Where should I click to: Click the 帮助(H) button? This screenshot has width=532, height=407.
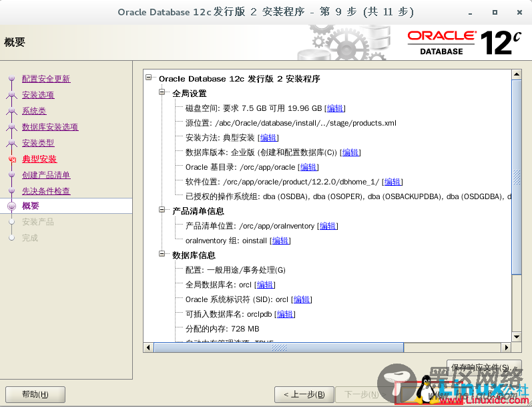(x=35, y=394)
